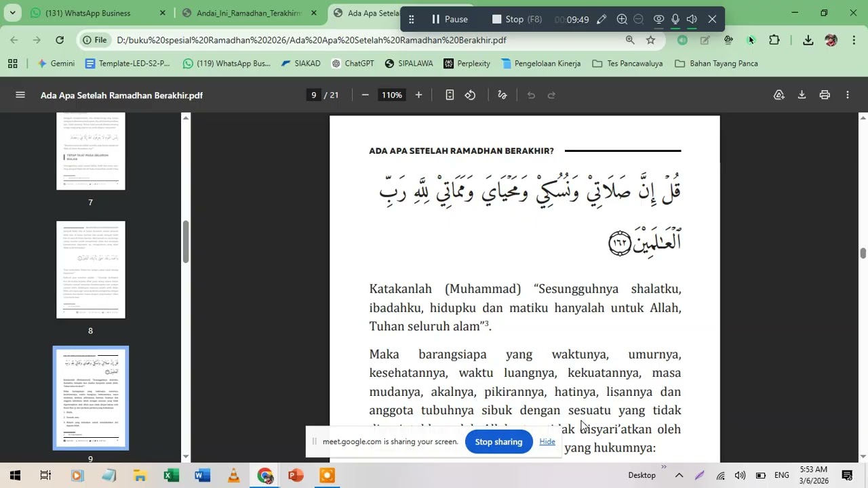Viewport: 868px width, 488px height.
Task: Switch to Andai_Ini_Ramadhan_Terakhir tab
Action: tap(248, 13)
